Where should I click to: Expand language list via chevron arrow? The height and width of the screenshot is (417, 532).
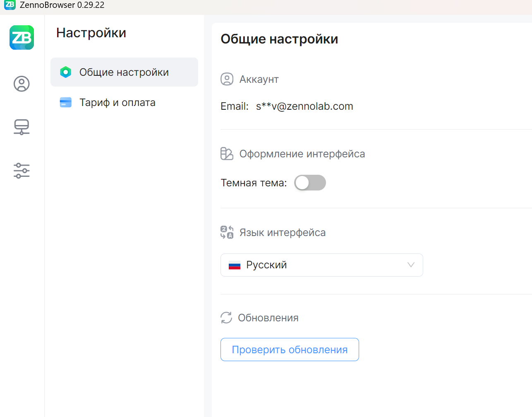click(x=411, y=265)
